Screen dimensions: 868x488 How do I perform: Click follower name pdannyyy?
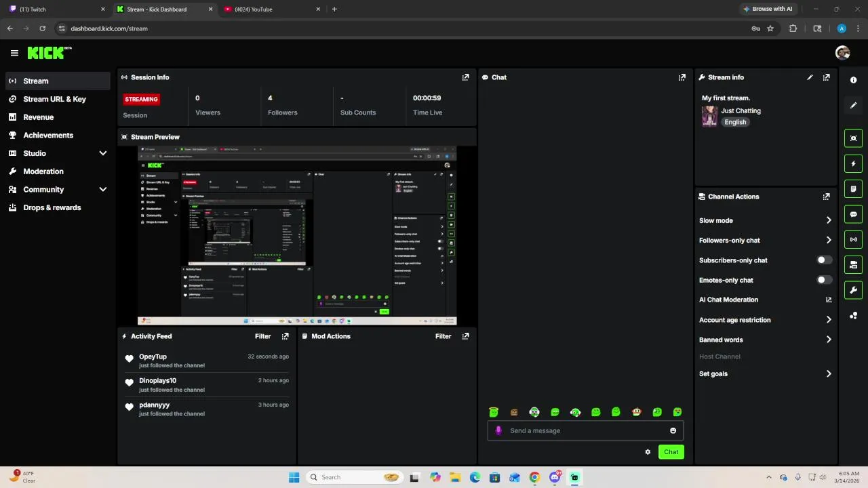click(x=154, y=405)
